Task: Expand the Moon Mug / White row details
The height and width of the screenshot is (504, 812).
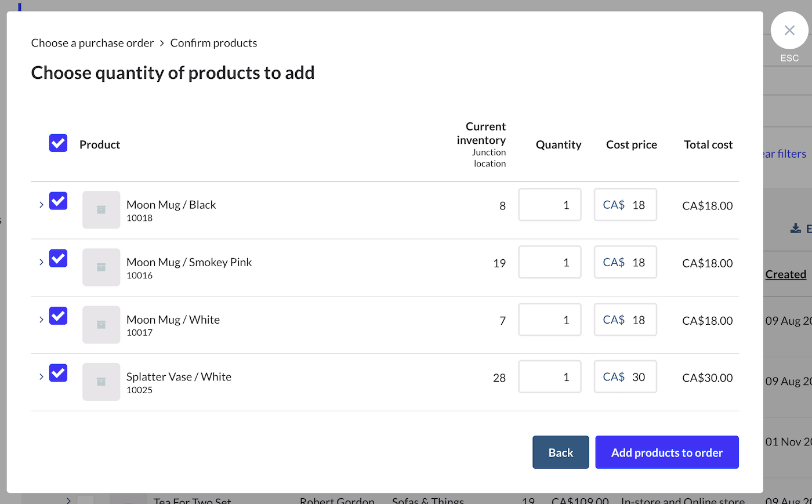Action: [41, 320]
